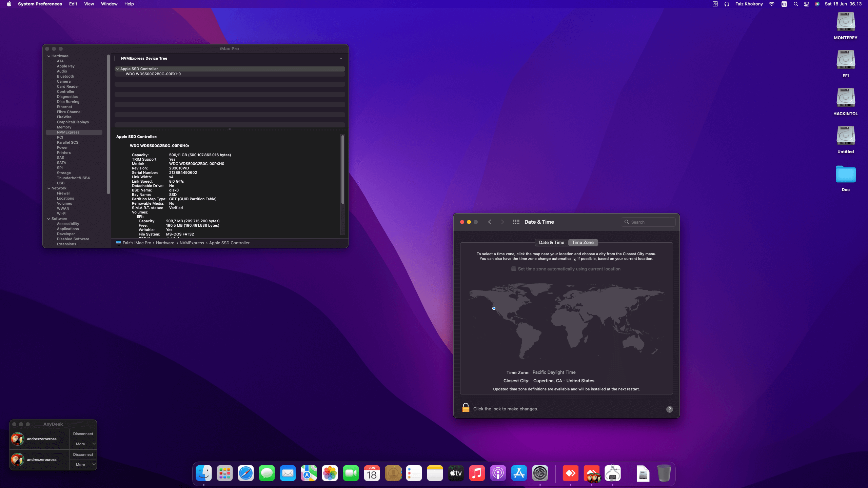
Task: Collapse the Apple SSD Controller tree row
Action: [118, 69]
